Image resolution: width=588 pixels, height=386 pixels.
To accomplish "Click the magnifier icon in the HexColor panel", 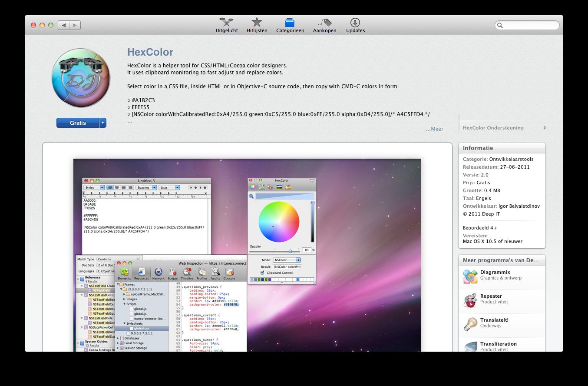I will pyautogui.click(x=251, y=196).
